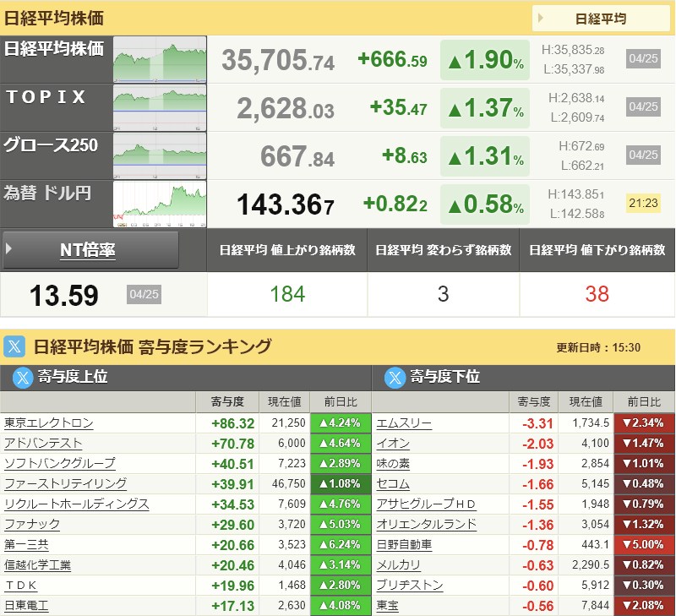Viewport: 676px width, 616px height.
Task: Open the 日経平均 button at top right
Action: (x=601, y=18)
